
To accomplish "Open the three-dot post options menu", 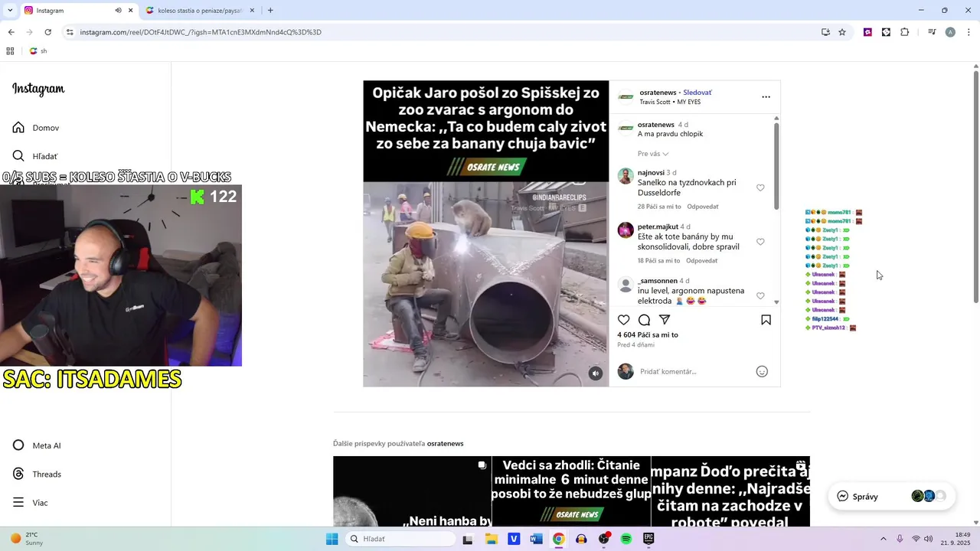I will [766, 97].
